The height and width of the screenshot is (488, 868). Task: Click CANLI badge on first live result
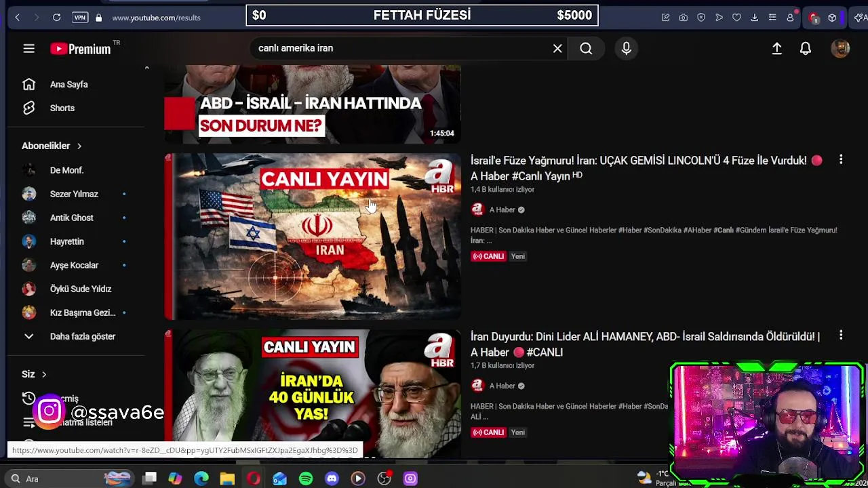488,256
